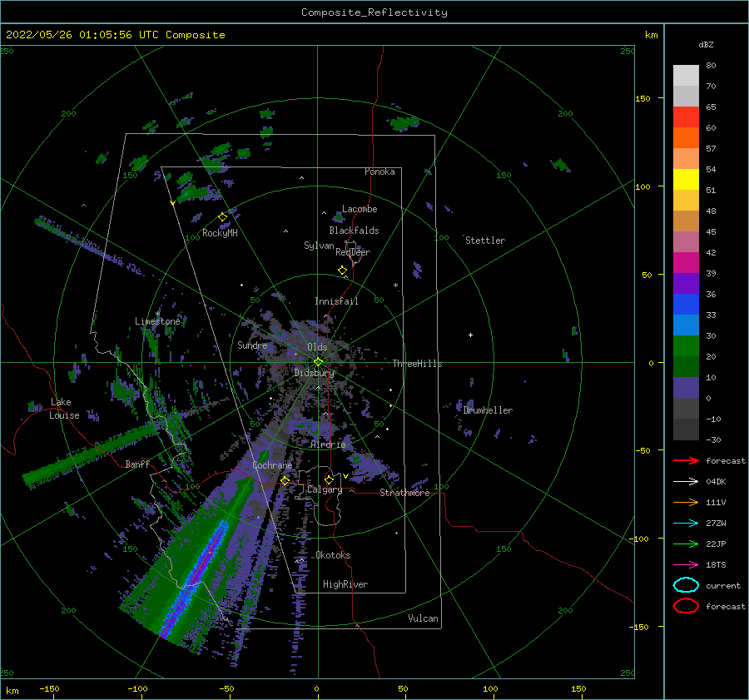Select the light gray 80 dBZ swatch
Screen dimensions: 749x700
click(x=686, y=76)
